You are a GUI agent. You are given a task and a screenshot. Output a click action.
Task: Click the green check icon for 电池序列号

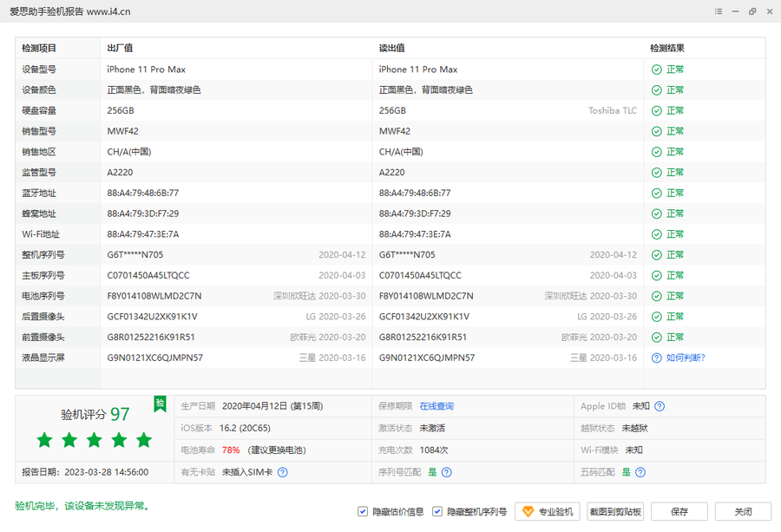pyautogui.click(x=657, y=296)
